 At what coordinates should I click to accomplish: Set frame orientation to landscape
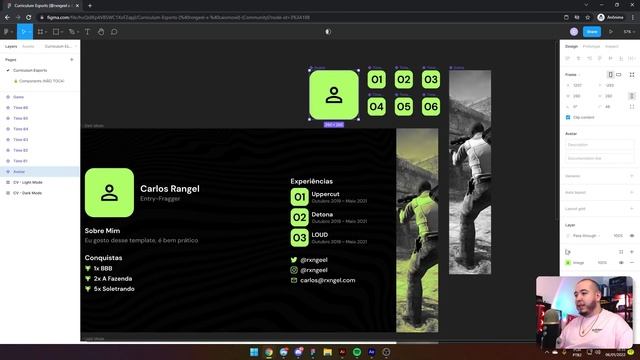coord(619,75)
